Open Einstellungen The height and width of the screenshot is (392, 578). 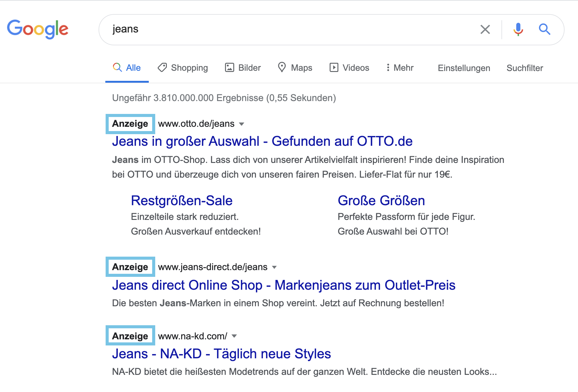(x=464, y=68)
